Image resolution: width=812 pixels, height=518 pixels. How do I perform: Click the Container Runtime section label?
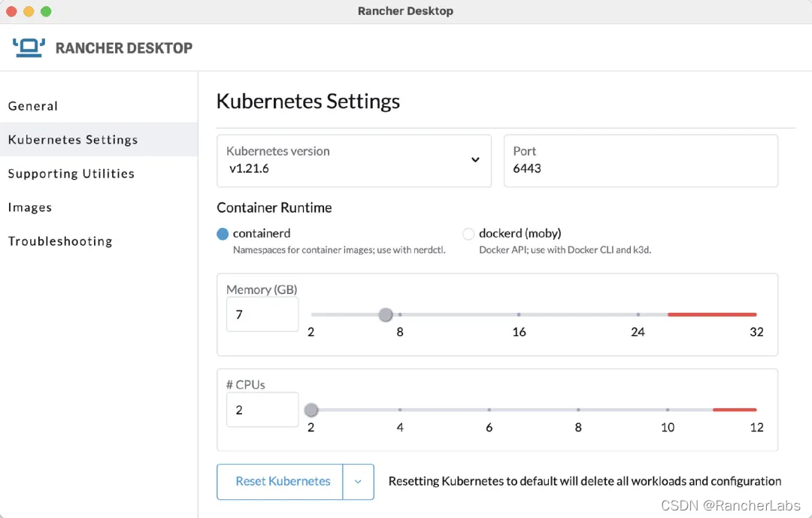(x=274, y=208)
